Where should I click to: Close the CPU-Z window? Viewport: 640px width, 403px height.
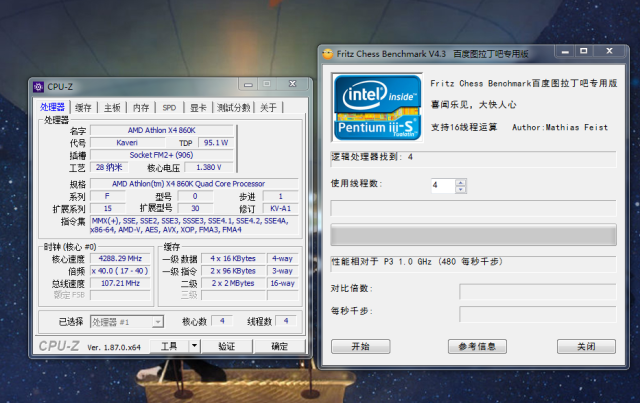pyautogui.click(x=293, y=84)
